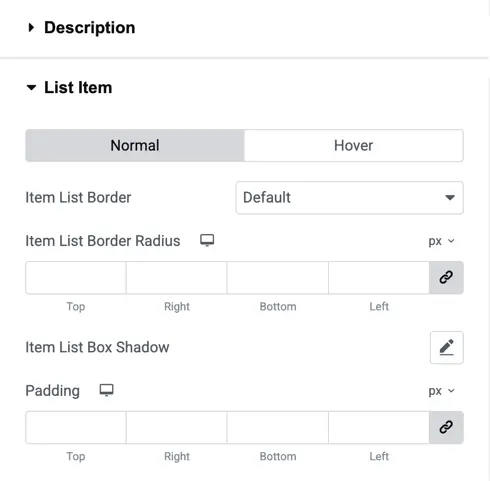Focus Padding Bottom input field

(x=278, y=428)
